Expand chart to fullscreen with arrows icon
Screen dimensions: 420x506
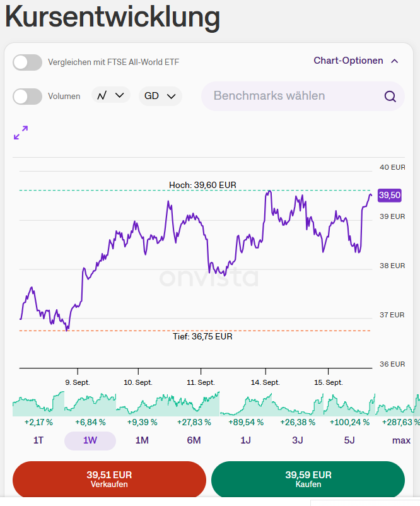pyautogui.click(x=21, y=132)
